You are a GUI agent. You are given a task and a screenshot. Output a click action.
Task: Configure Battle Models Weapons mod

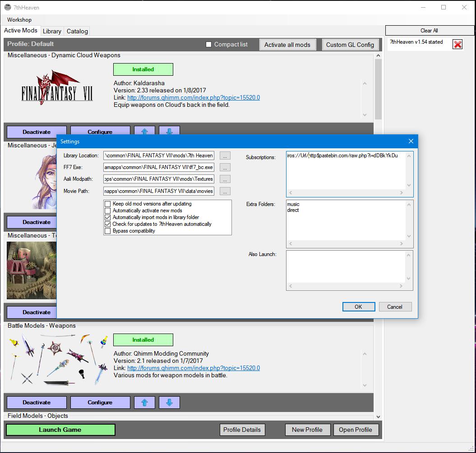[x=100, y=403]
